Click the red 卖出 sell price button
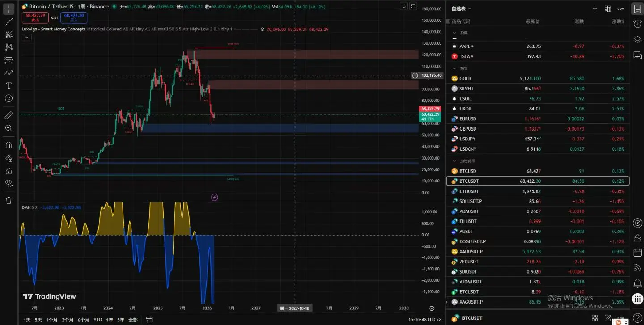This screenshot has height=325, width=644. click(35, 17)
